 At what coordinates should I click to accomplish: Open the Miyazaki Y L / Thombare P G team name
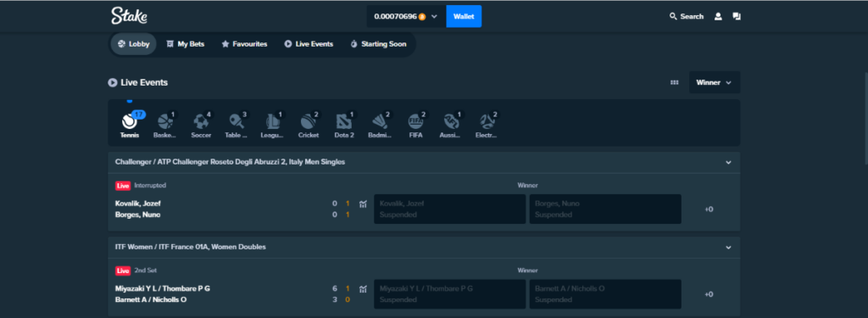(x=162, y=288)
